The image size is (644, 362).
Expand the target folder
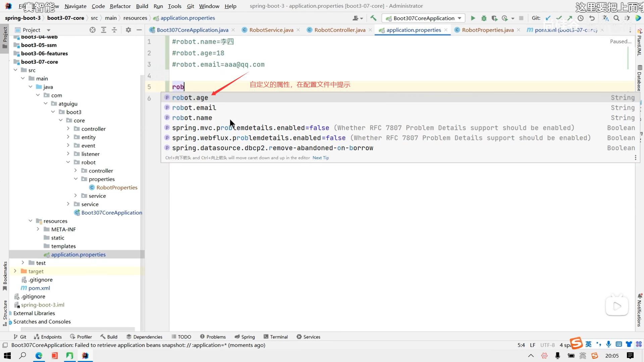15,271
